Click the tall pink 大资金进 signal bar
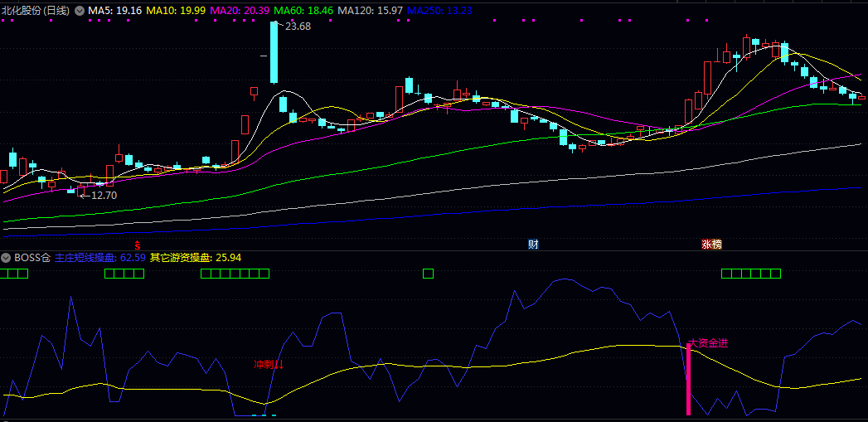The height and width of the screenshot is (422, 868). [688, 380]
